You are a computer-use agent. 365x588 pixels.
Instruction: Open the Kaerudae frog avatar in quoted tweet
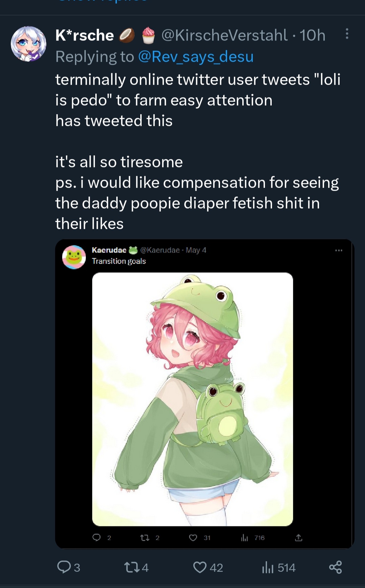click(74, 257)
